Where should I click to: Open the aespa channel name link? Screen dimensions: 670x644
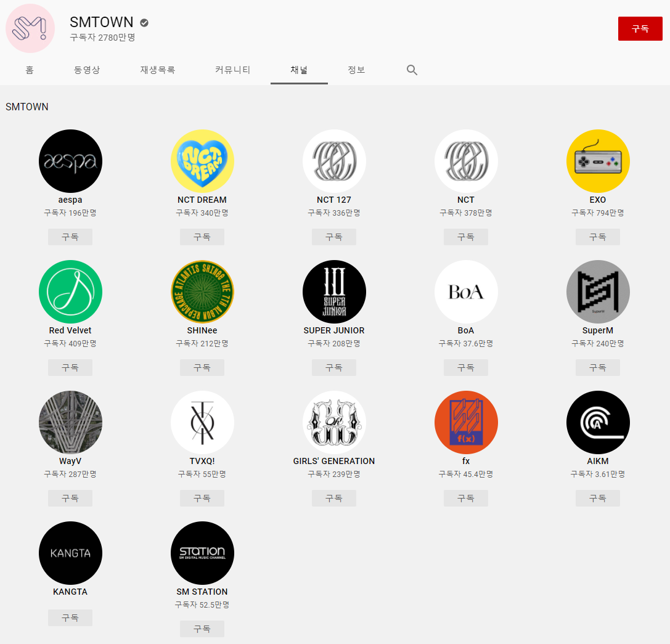click(70, 200)
